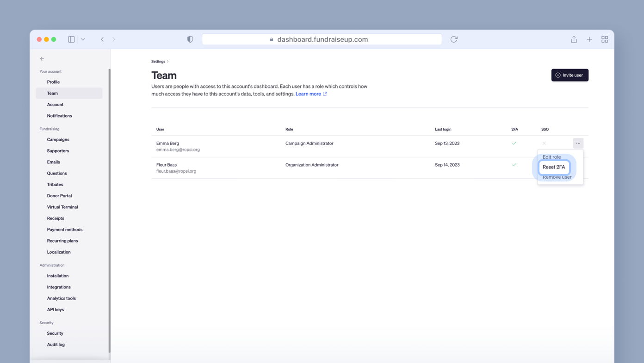
Task: Click the tab overview grid icon
Action: point(605,39)
